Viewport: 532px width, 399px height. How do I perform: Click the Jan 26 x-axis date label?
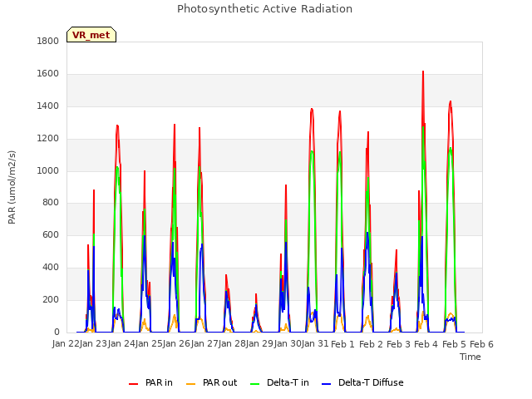point(176,344)
